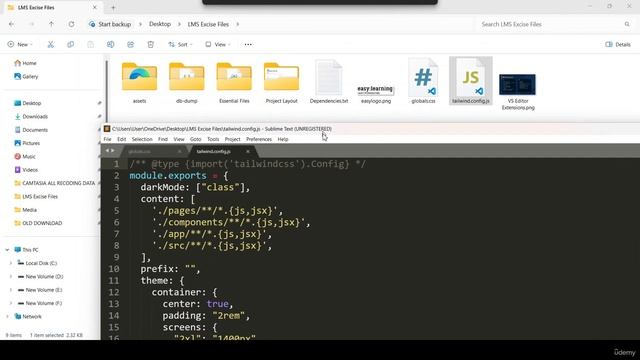Select the Dependencies.txt file
This screenshot has width=640, height=360.
329,82
